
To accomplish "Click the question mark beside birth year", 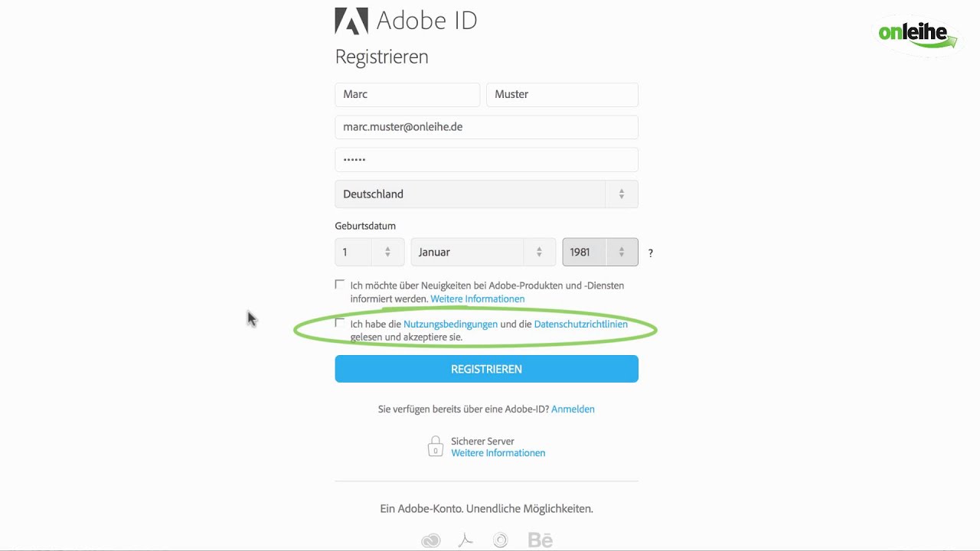I will point(651,253).
